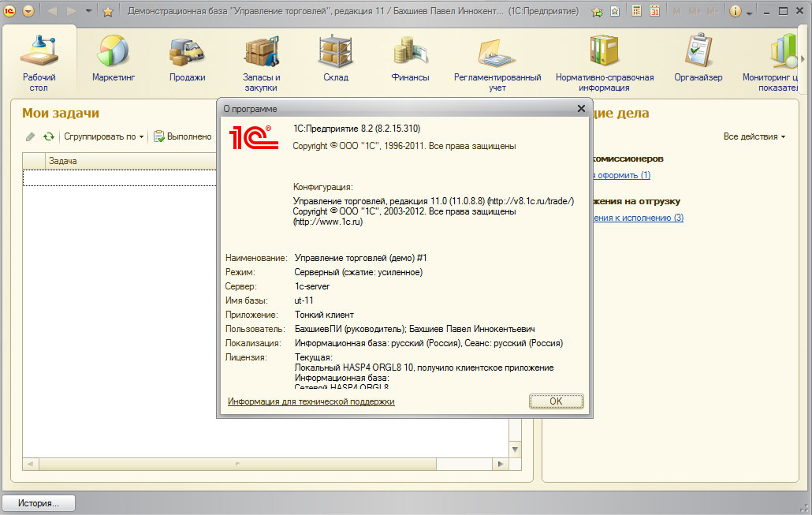Click the Favorites star icon
The height and width of the screenshot is (515, 812).
point(108,11)
